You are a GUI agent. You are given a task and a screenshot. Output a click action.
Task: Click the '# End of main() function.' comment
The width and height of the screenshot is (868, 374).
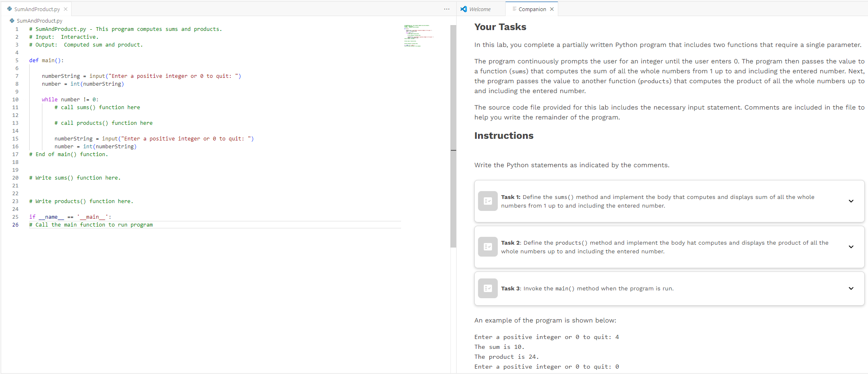pos(69,154)
